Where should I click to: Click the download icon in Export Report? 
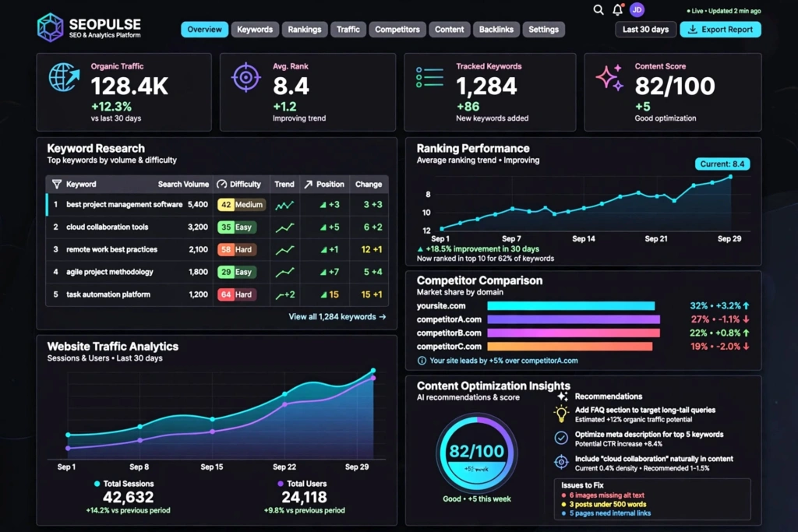point(692,30)
